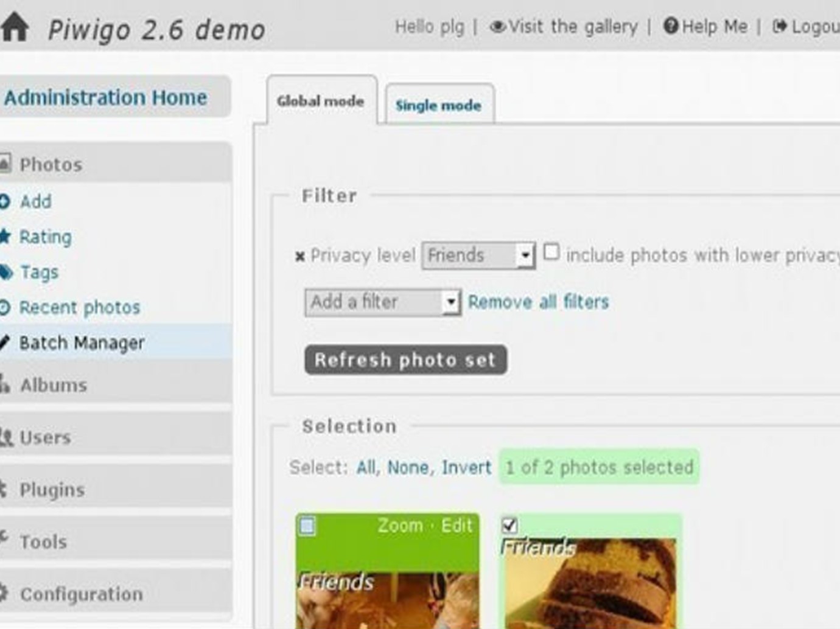840x629 pixels.
Task: Click the tag icon next to Tags
Action: [x=5, y=272]
